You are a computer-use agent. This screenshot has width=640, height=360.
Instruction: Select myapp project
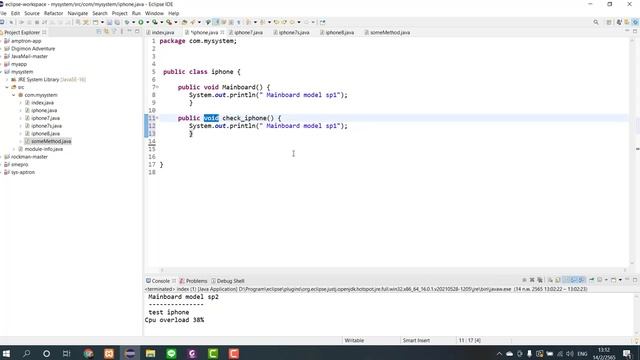pos(19,64)
